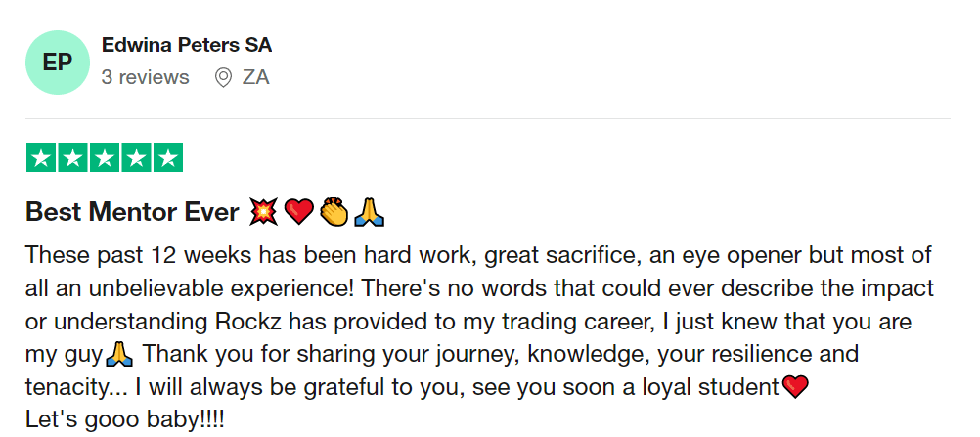Click the EP avatar circle
The height and width of the screenshot is (437, 980).
[x=58, y=63]
